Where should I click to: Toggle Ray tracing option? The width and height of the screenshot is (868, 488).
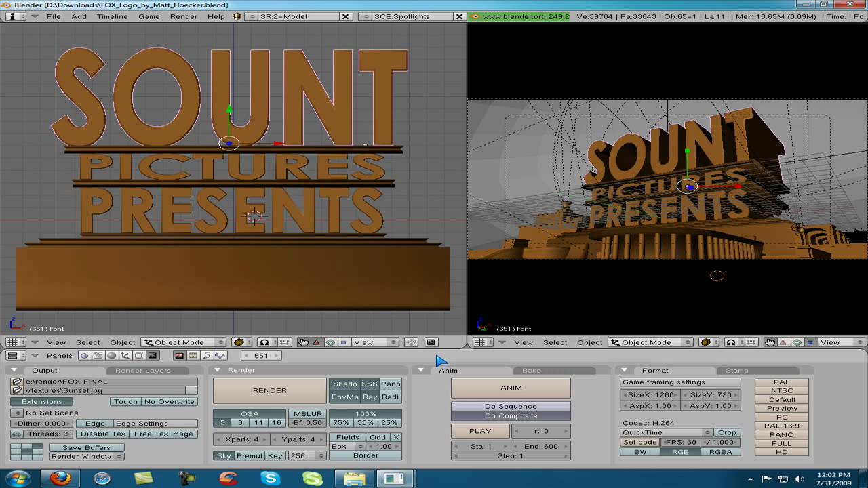pos(370,396)
